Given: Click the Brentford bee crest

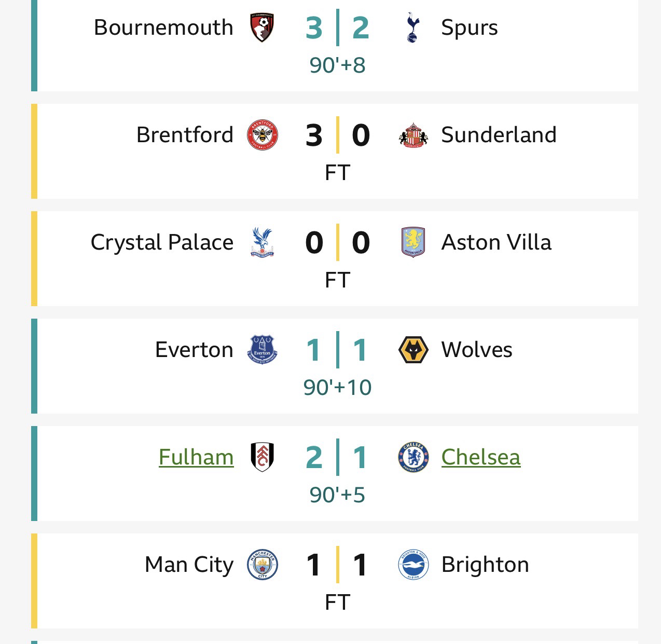Looking at the screenshot, I should tap(262, 135).
